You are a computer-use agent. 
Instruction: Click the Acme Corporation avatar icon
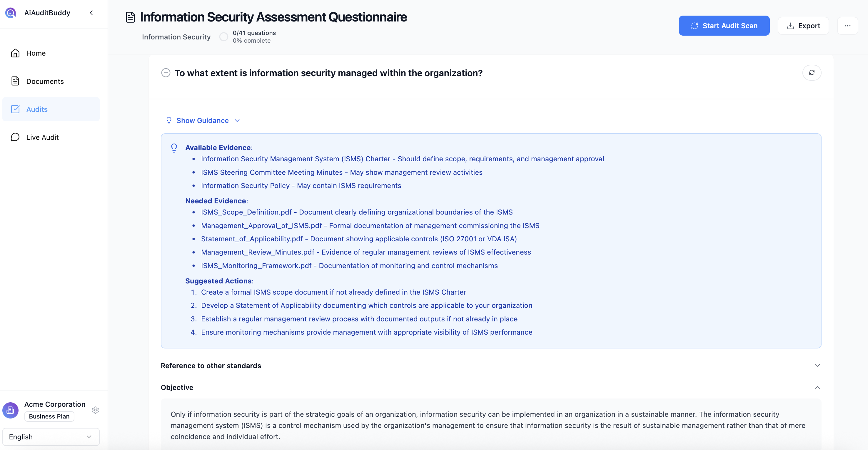[x=11, y=410]
